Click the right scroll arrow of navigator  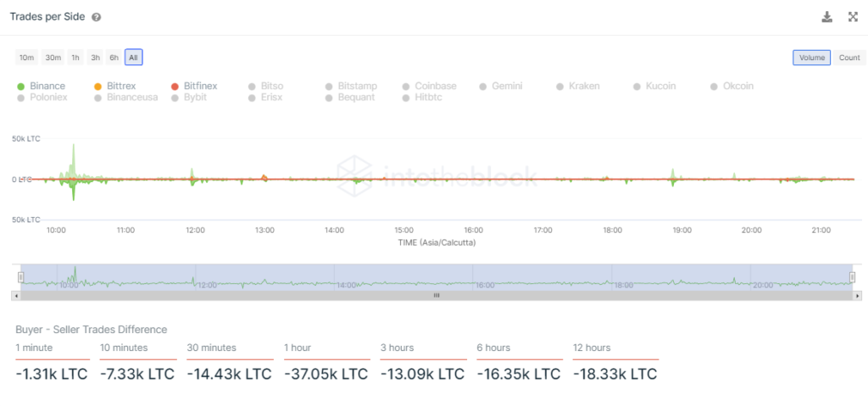[x=858, y=296]
